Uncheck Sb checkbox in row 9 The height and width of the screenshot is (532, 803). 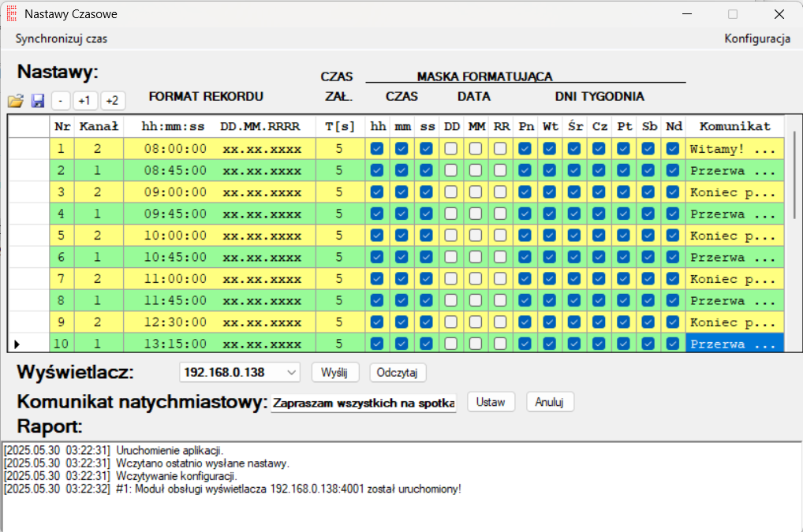[x=648, y=322]
